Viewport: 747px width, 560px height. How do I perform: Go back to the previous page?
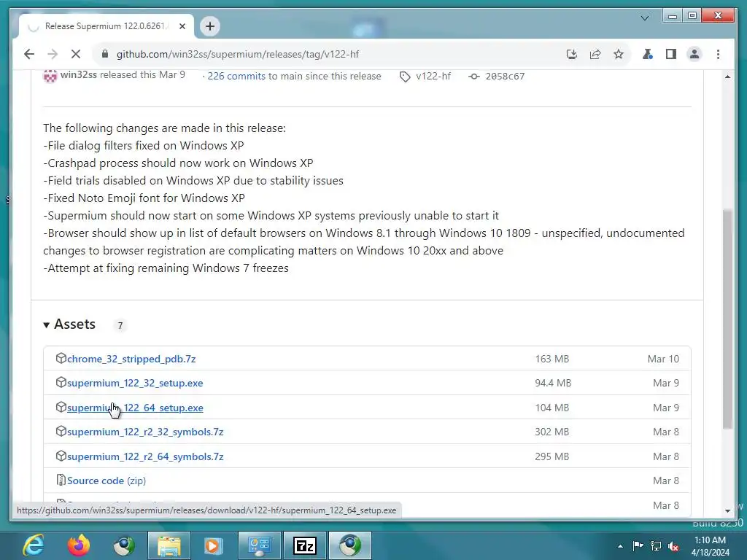[x=29, y=54]
